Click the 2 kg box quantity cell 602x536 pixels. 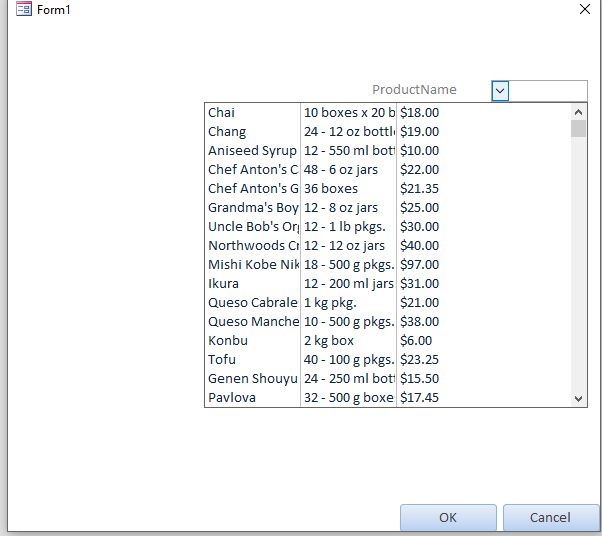coord(329,341)
